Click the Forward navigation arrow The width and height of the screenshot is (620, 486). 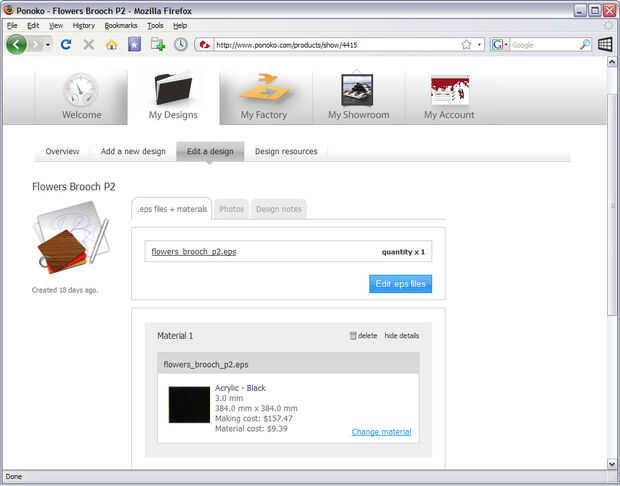pyautogui.click(x=36, y=45)
